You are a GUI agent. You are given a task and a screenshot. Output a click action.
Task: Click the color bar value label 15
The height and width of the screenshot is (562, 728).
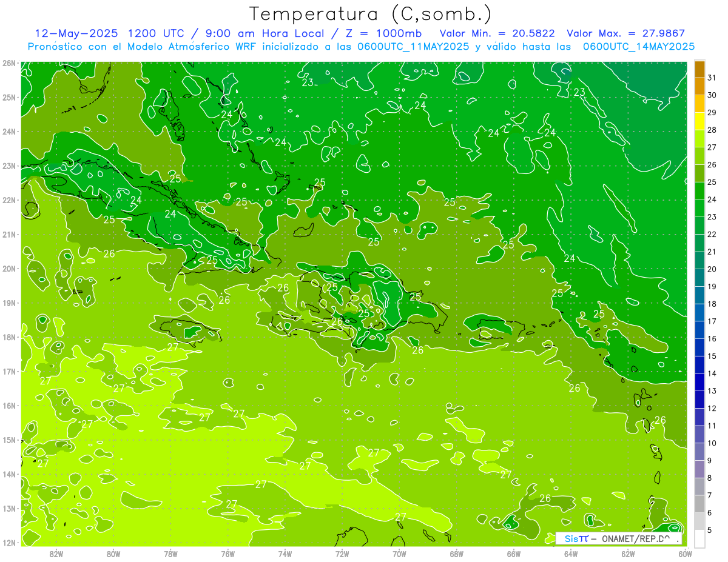tap(712, 356)
